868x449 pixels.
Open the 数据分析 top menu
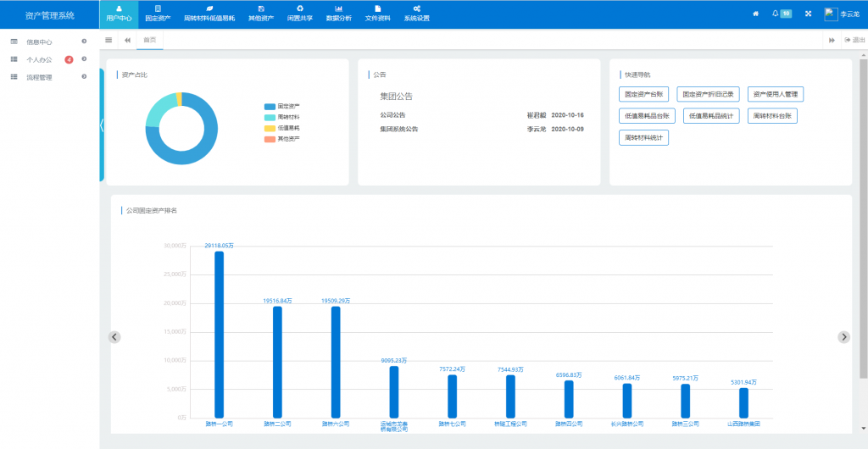(338, 14)
